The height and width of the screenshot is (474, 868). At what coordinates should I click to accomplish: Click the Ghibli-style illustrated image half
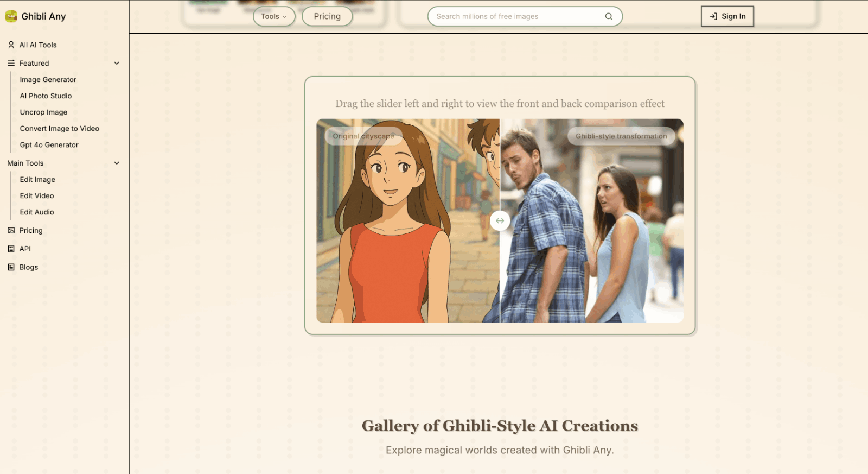[408, 221]
